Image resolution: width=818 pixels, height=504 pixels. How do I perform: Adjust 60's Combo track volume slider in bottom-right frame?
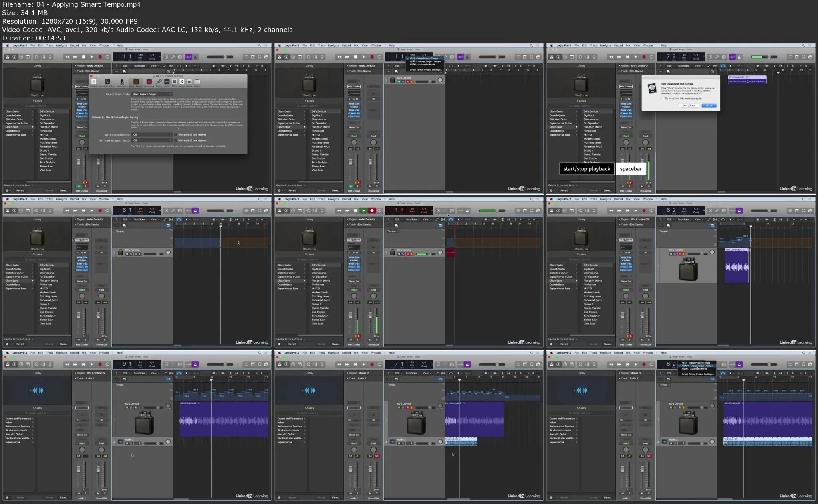click(x=698, y=407)
